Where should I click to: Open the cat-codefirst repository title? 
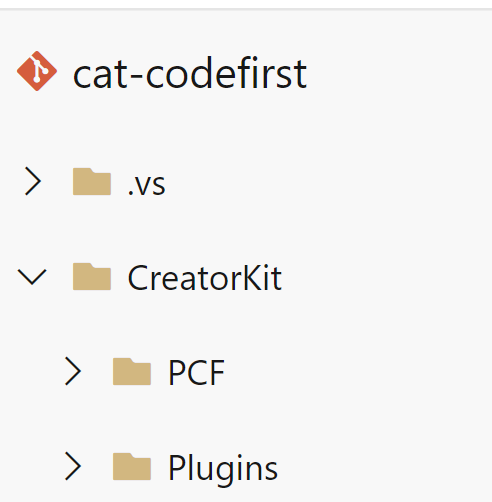click(190, 73)
